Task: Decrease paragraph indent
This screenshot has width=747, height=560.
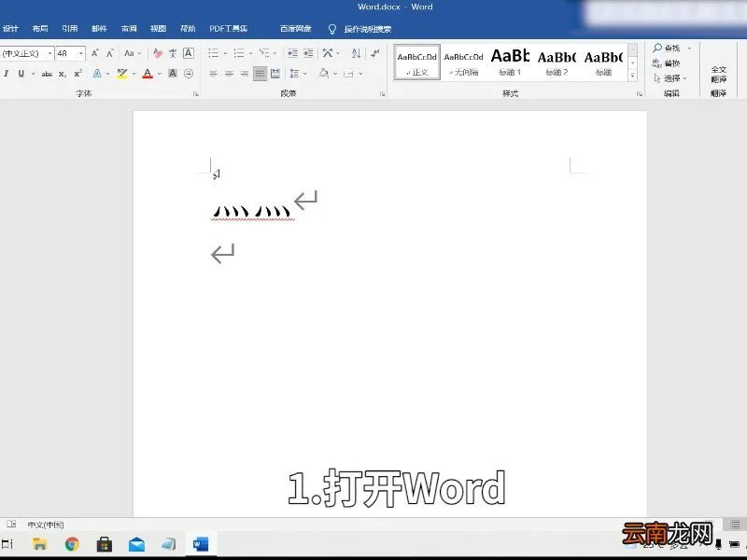Action: (x=292, y=53)
